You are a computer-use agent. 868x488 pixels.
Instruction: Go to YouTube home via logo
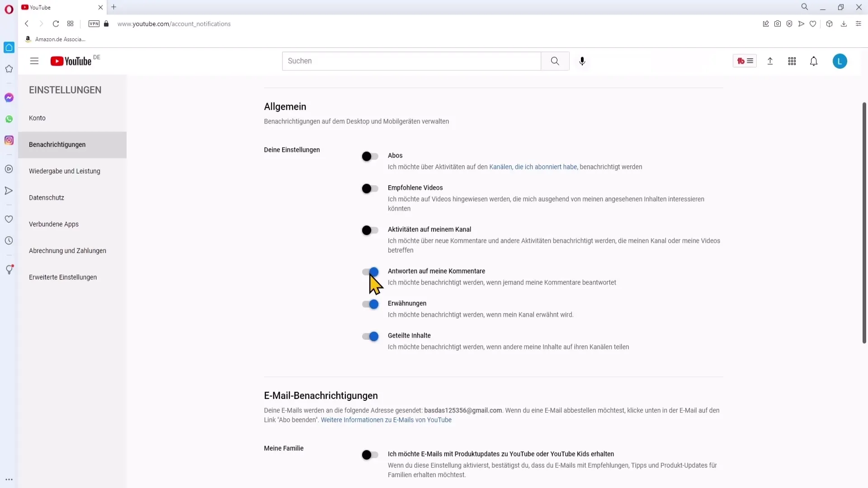[71, 61]
